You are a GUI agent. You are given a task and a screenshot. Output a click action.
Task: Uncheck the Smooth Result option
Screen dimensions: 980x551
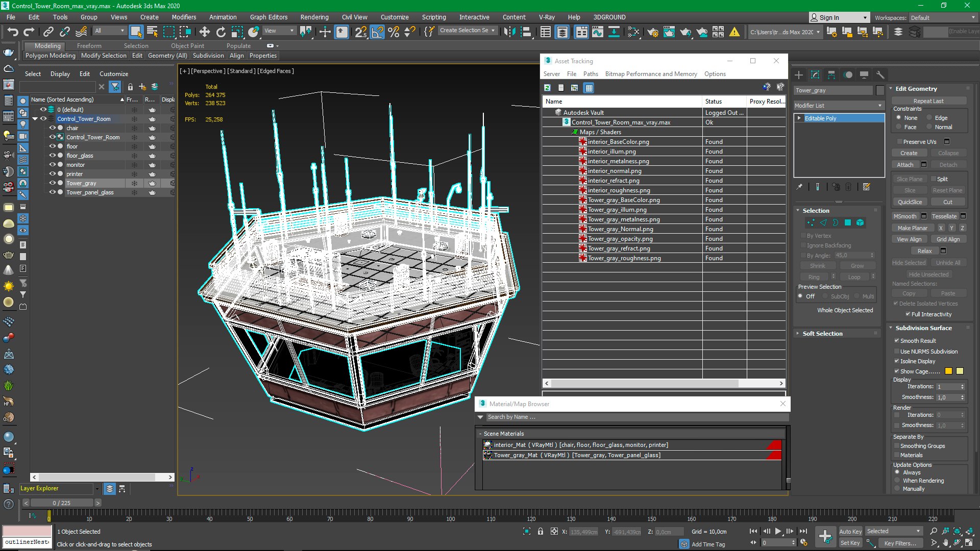coord(897,341)
